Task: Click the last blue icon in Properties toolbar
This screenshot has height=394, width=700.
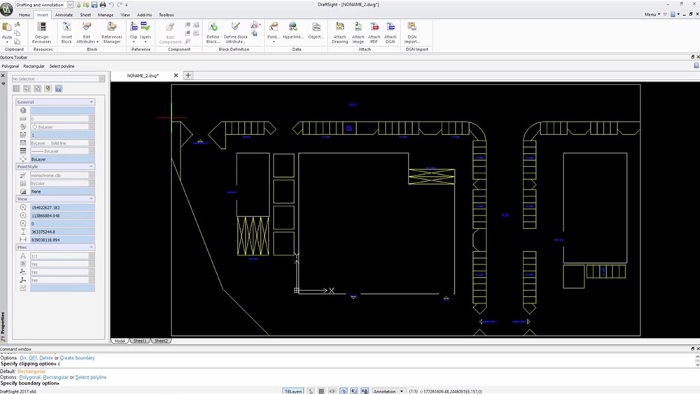Action: pos(58,89)
